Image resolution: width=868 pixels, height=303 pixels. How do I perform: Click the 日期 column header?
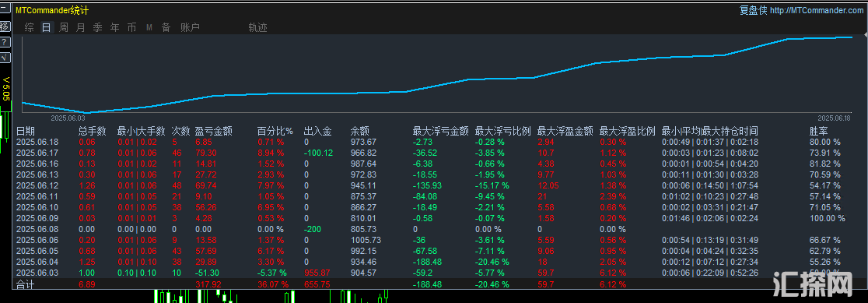pos(26,132)
